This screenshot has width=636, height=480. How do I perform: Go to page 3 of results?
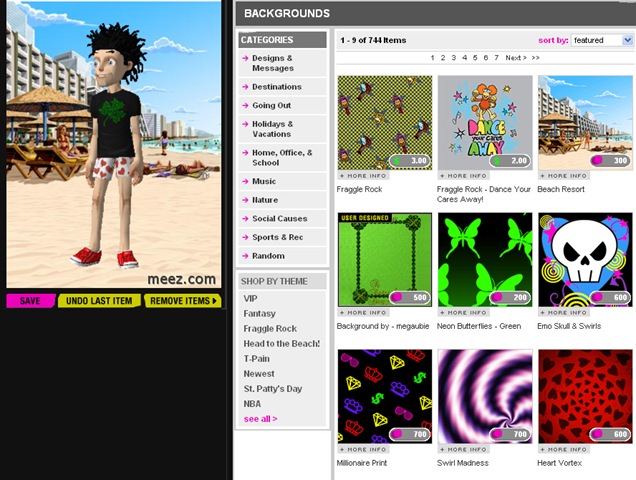(454, 58)
